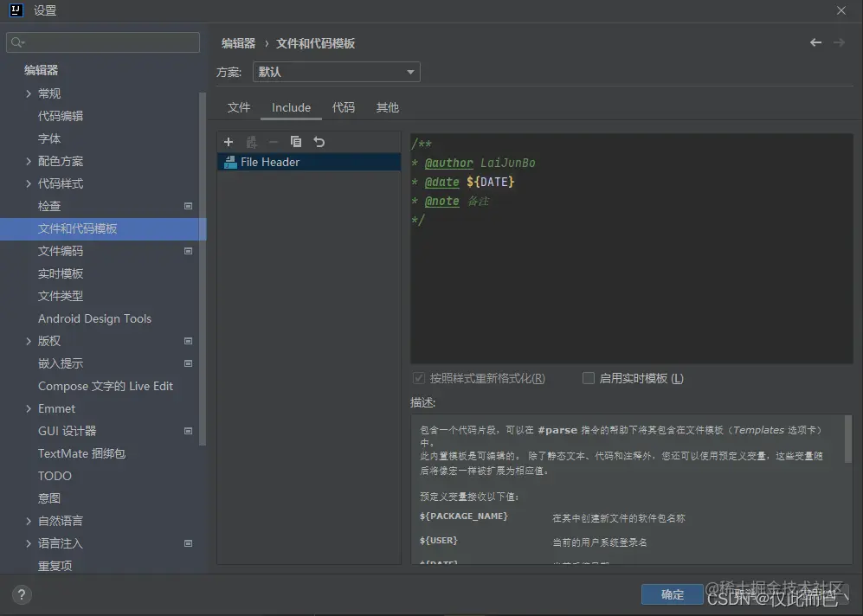Click the IntelliJ IDEA logo icon
Viewport: 863px width, 616px height.
point(16,10)
